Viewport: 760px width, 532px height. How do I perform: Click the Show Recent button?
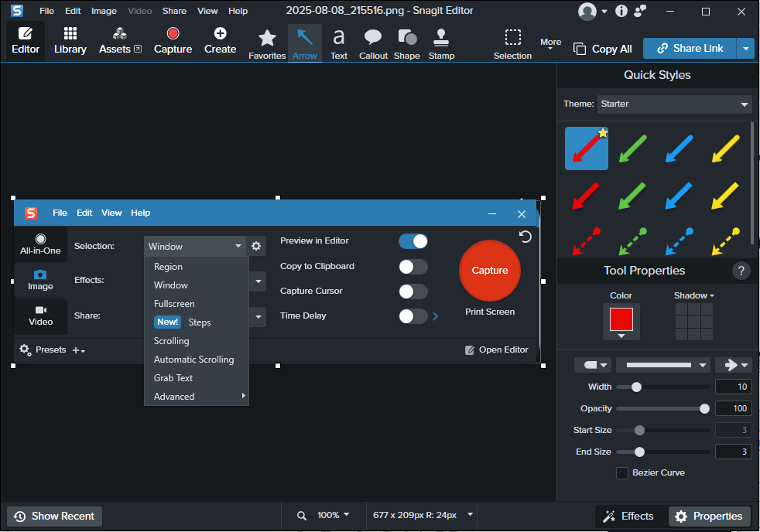point(54,516)
